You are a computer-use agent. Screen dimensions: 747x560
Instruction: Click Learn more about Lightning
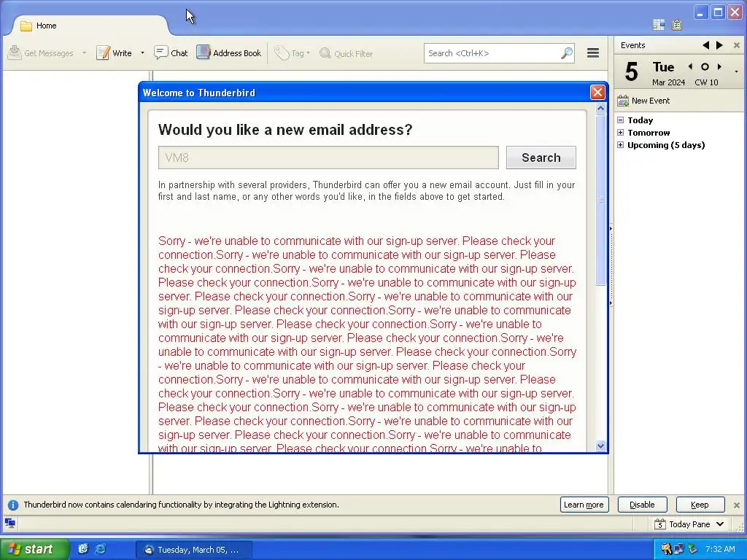(584, 505)
